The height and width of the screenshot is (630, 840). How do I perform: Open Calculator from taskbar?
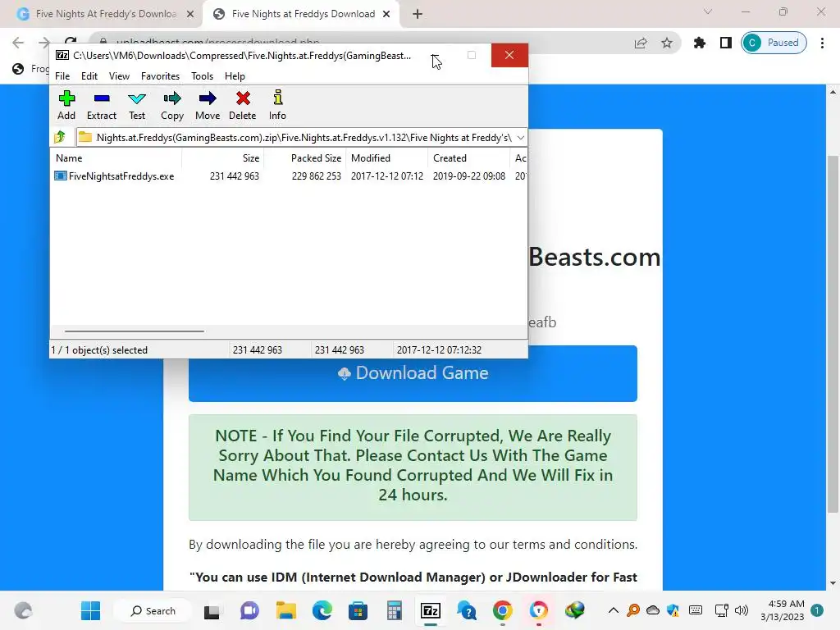(395, 610)
